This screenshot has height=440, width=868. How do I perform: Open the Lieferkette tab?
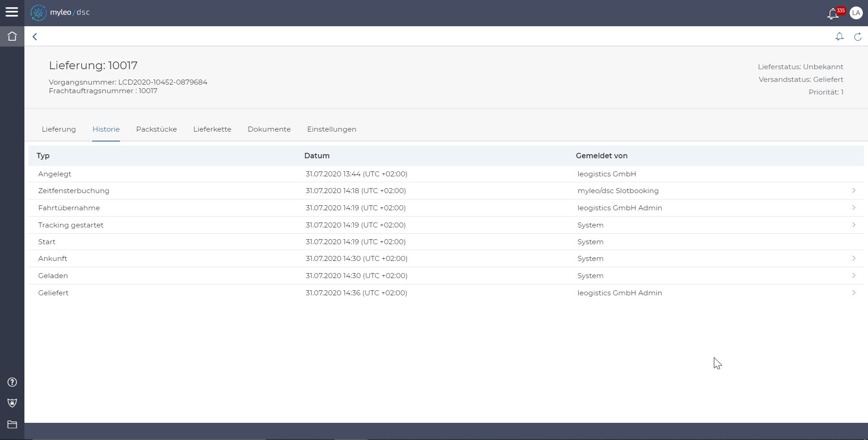[x=212, y=129]
